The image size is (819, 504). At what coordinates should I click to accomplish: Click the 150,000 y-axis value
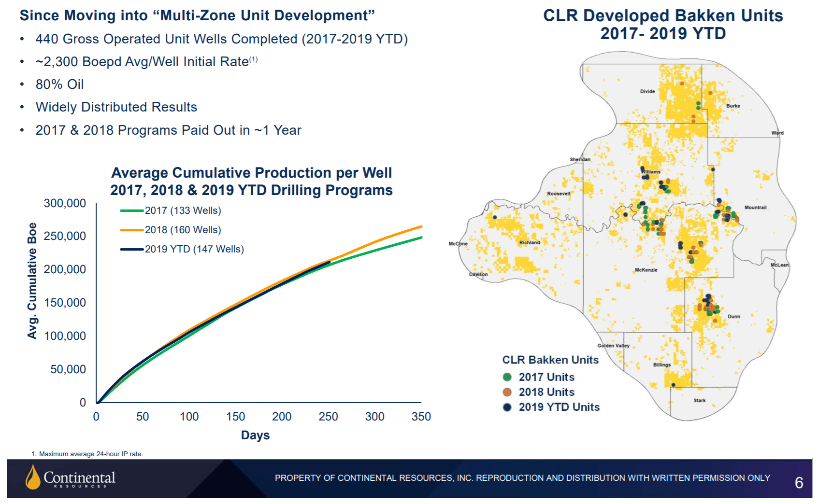(65, 303)
